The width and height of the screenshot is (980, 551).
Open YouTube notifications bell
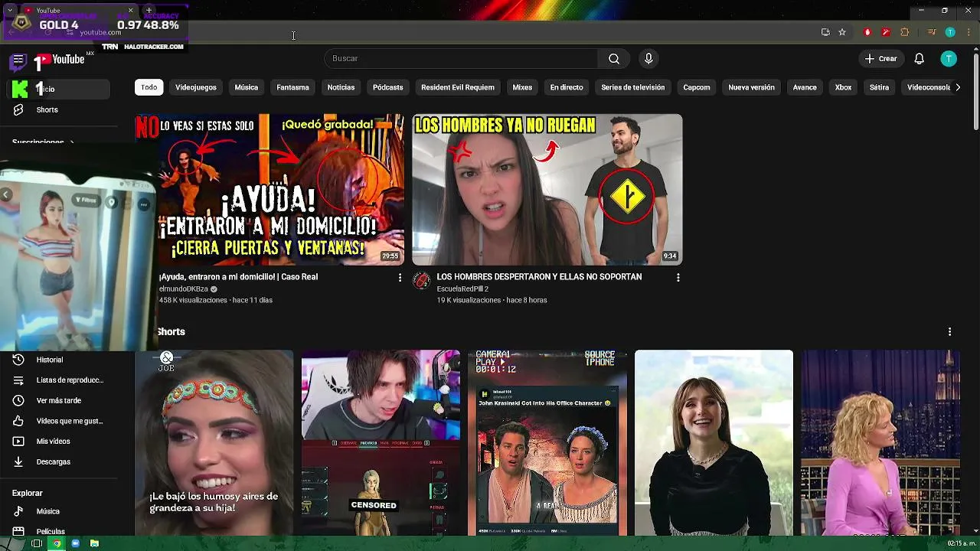pyautogui.click(x=919, y=59)
